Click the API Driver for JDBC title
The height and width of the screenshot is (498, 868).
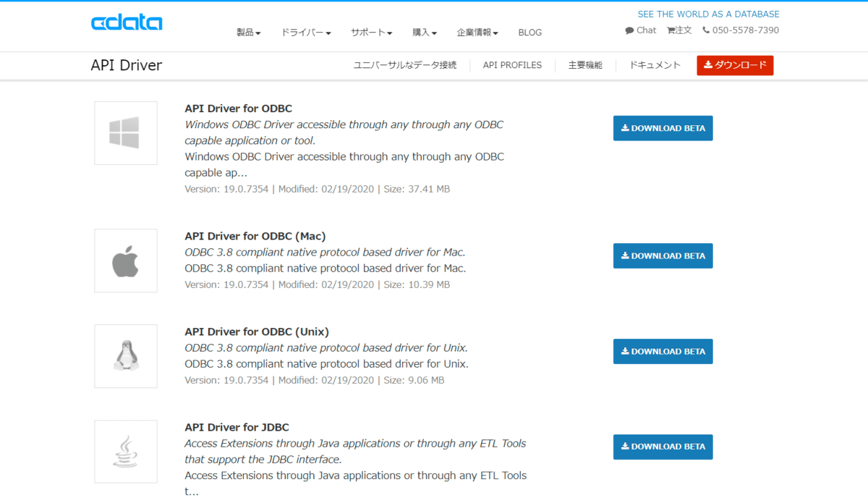pos(237,427)
